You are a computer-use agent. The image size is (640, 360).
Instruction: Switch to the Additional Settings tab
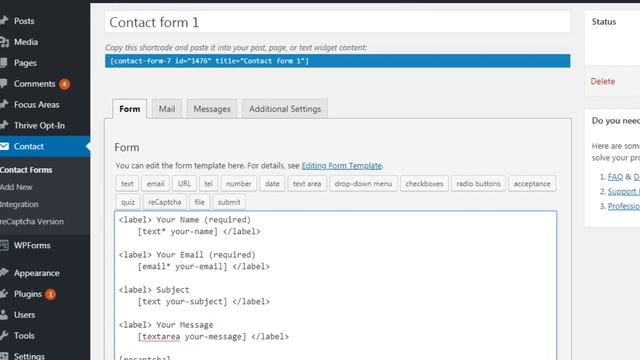click(285, 109)
